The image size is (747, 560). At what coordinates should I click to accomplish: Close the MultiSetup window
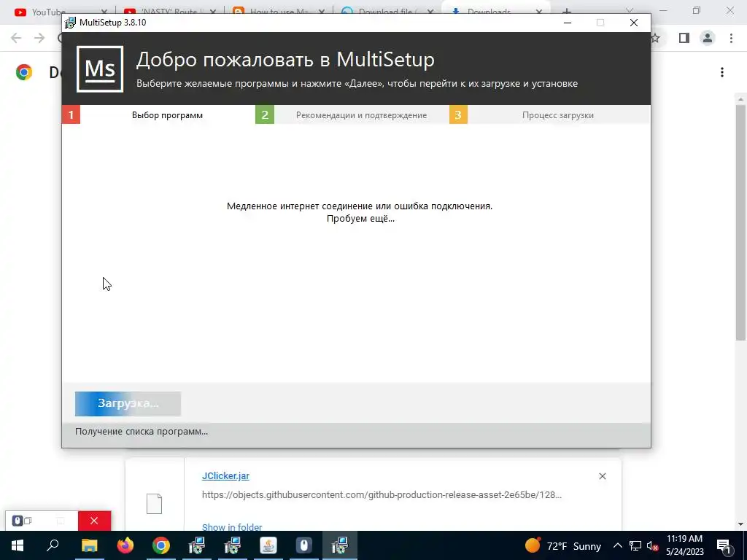pos(634,23)
